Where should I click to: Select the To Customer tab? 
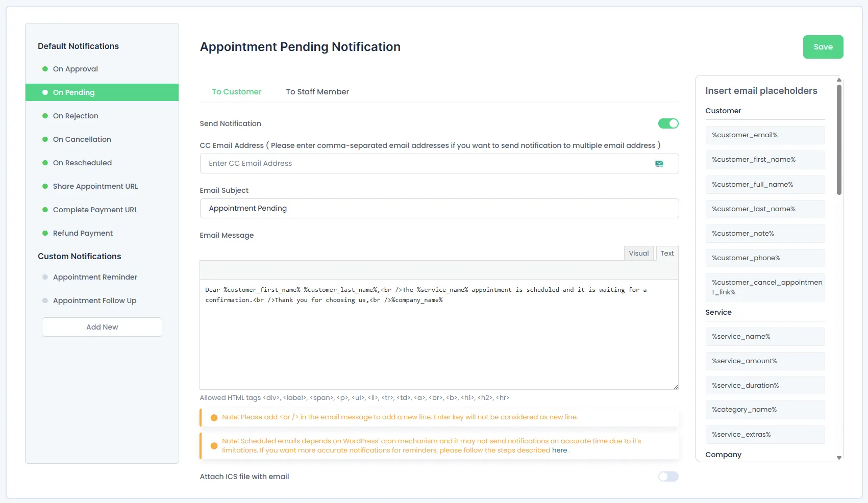coord(237,92)
